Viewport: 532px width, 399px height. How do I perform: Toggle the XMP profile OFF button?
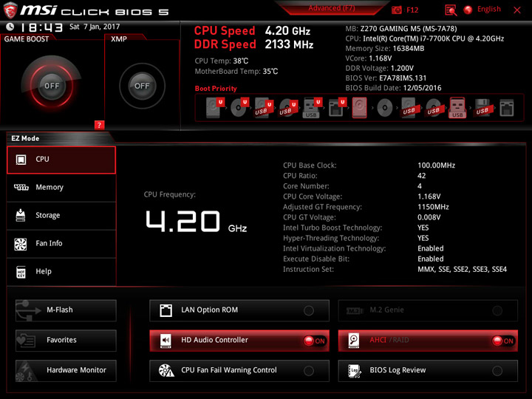(142, 86)
